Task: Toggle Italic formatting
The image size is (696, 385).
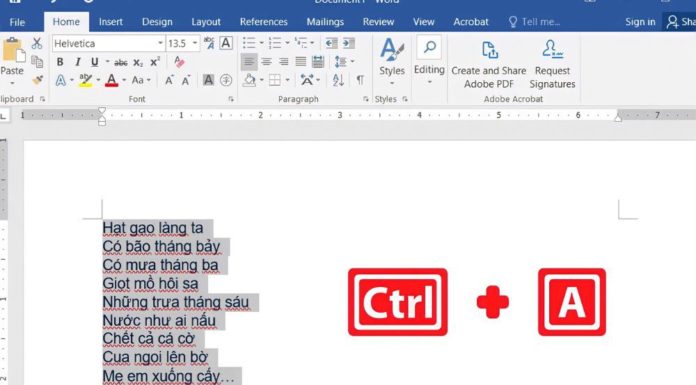Action: click(x=78, y=62)
